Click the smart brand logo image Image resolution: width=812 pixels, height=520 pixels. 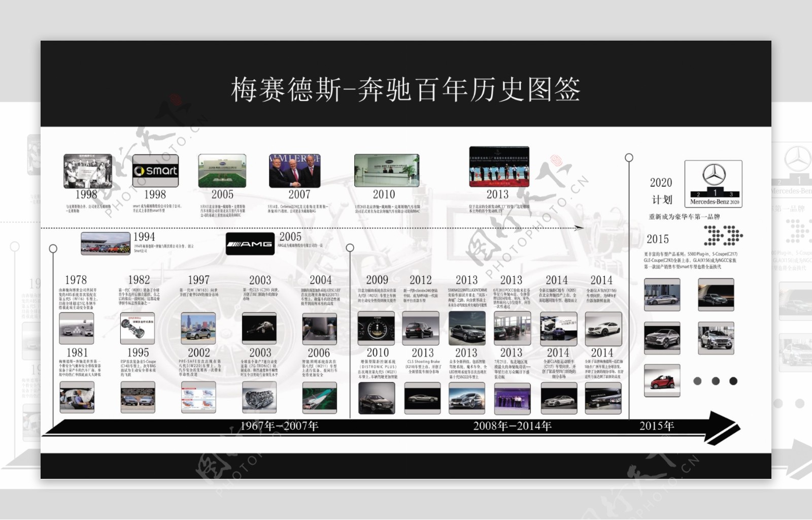tap(155, 171)
